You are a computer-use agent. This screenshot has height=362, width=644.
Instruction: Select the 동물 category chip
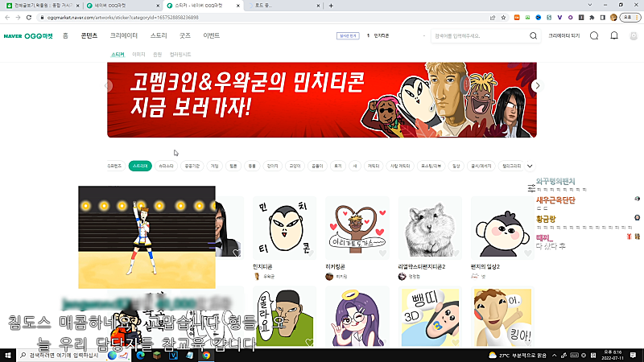pos(252,166)
